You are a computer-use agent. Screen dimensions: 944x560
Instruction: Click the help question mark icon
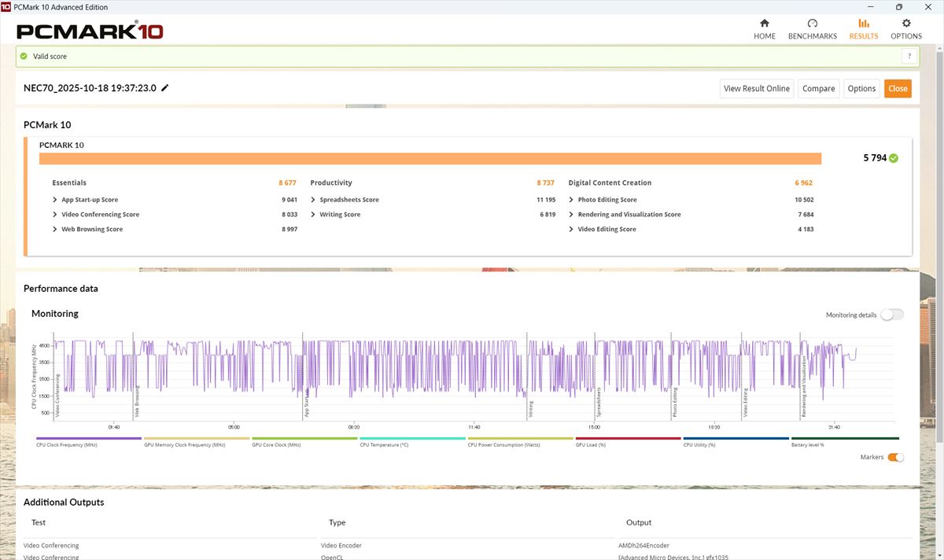[x=909, y=57]
